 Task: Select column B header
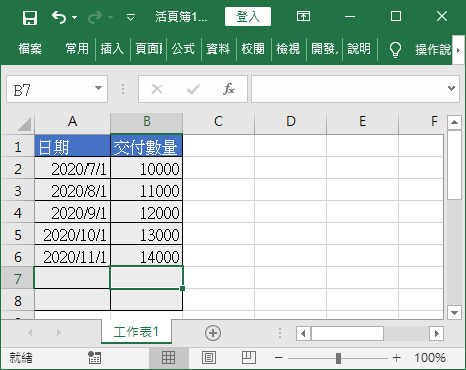click(x=147, y=122)
